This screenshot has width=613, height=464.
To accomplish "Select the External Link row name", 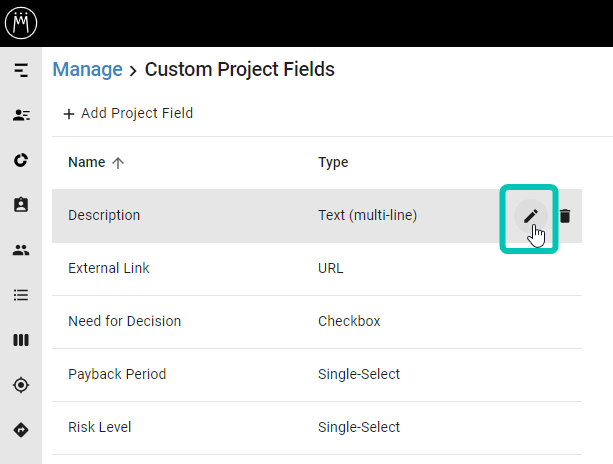I will pos(109,268).
